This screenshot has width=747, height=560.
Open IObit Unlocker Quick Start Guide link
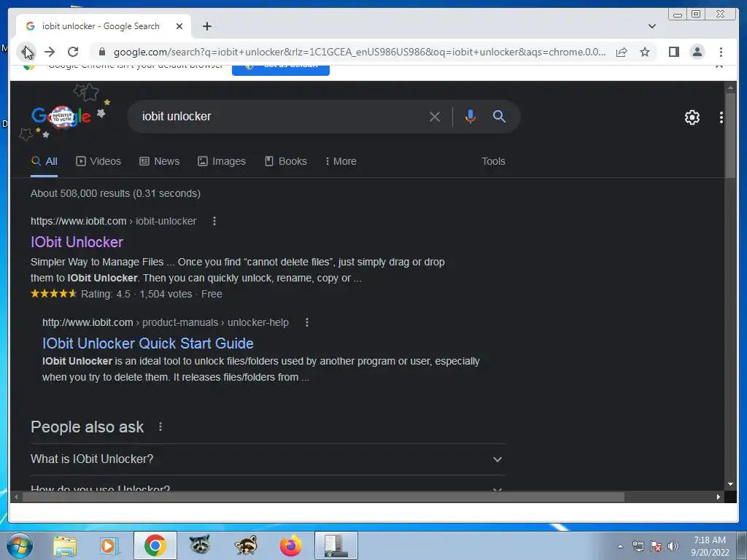tap(147, 343)
